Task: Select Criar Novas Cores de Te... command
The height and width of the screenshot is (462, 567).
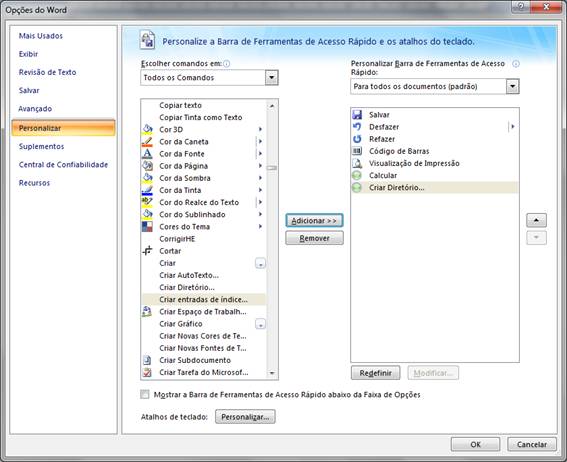Action: pos(204,336)
